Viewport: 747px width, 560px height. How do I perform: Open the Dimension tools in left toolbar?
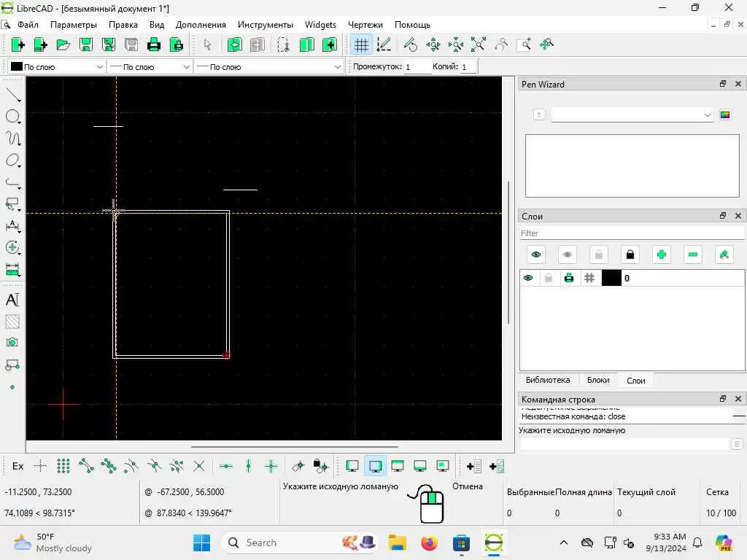(x=13, y=226)
